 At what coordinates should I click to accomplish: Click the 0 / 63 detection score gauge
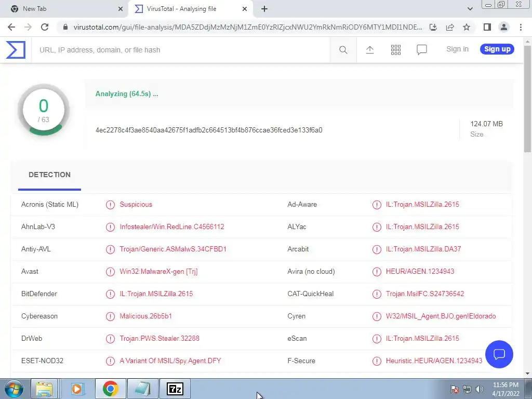(44, 110)
